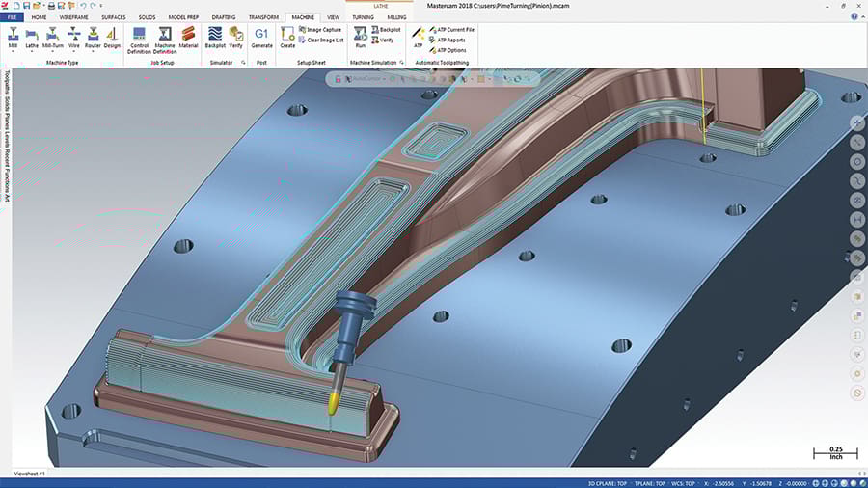Screen dimensions: 868x488
Task: Open the Toolpaths side panel tab
Action: (7, 82)
